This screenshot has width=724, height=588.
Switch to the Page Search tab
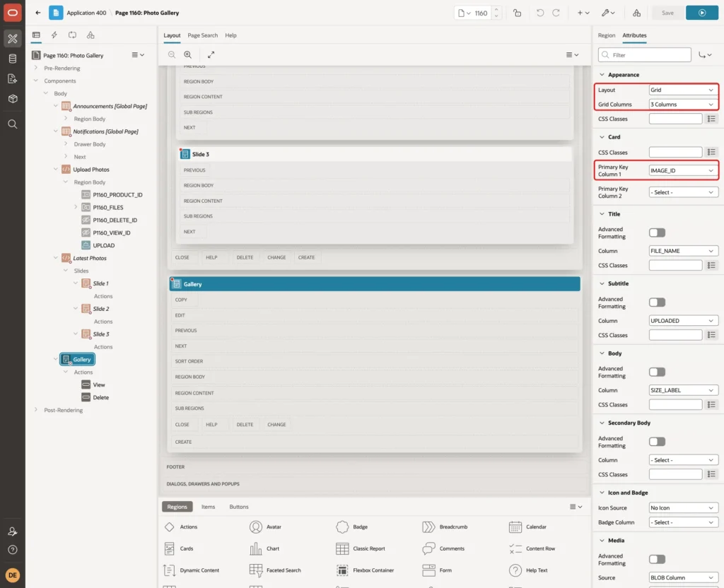pyautogui.click(x=202, y=35)
